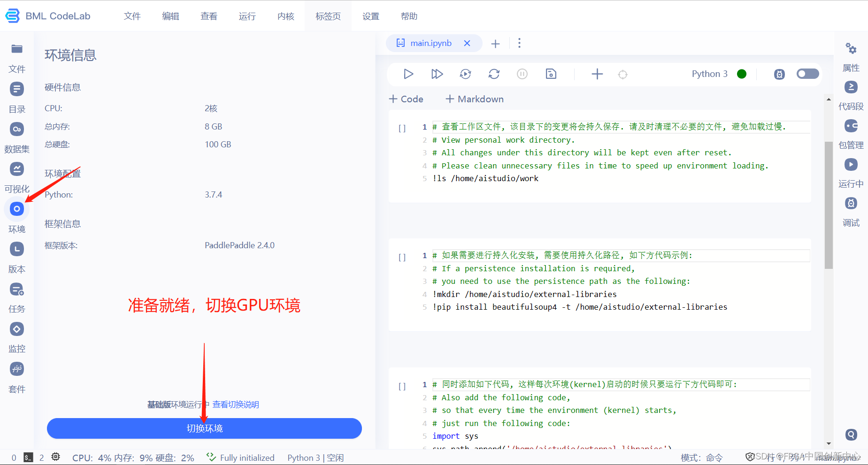The width and height of the screenshot is (868, 465).
Task: Click the '100 GB' total disk value
Action: tap(218, 145)
